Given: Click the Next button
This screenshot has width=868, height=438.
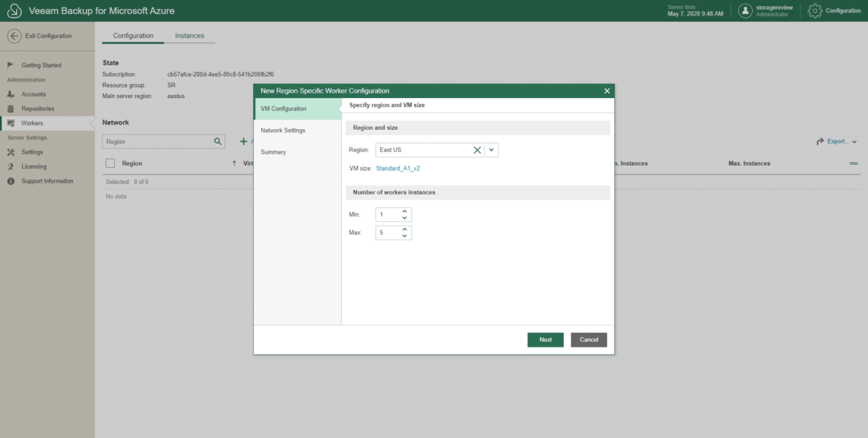Looking at the screenshot, I should (545, 340).
